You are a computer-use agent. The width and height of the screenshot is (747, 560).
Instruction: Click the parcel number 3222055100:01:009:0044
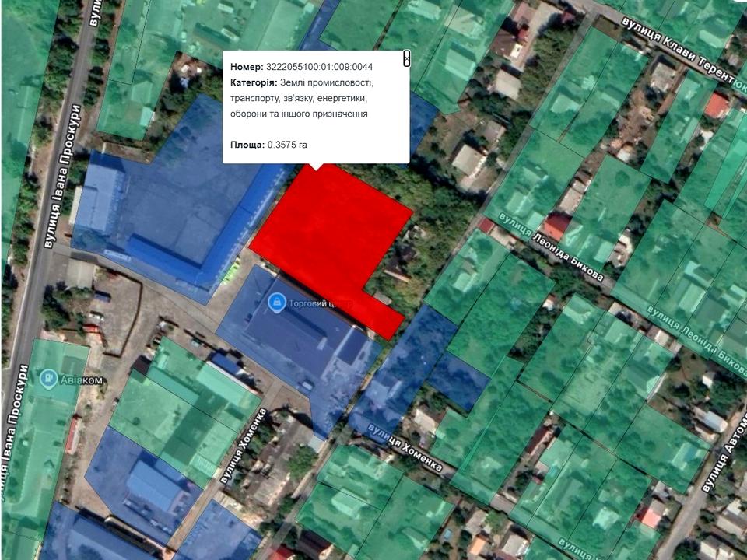coord(319,67)
